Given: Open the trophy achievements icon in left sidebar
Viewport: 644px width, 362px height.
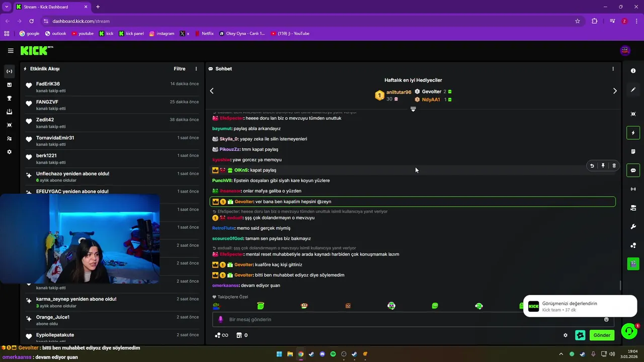Looking at the screenshot, I should pyautogui.click(x=9, y=99).
